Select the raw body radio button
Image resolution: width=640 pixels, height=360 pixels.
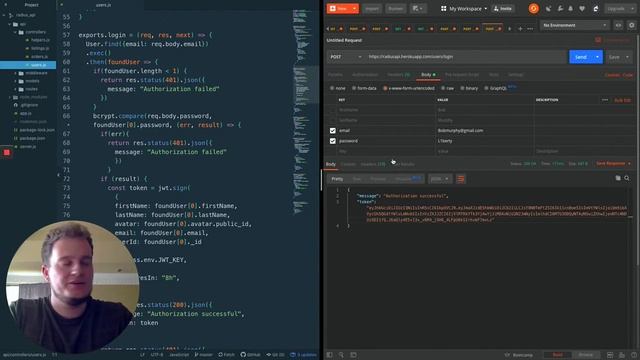tap(443, 88)
